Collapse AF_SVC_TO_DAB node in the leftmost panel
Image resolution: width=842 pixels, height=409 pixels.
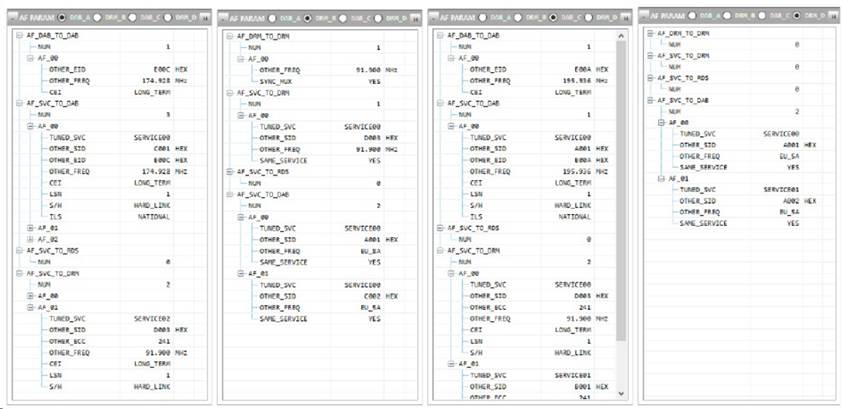point(18,103)
